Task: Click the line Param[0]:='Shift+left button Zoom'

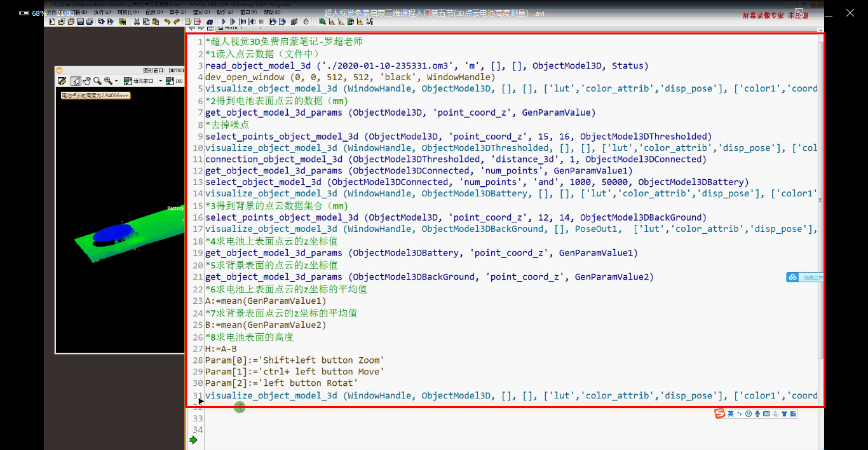Action: [295, 360]
